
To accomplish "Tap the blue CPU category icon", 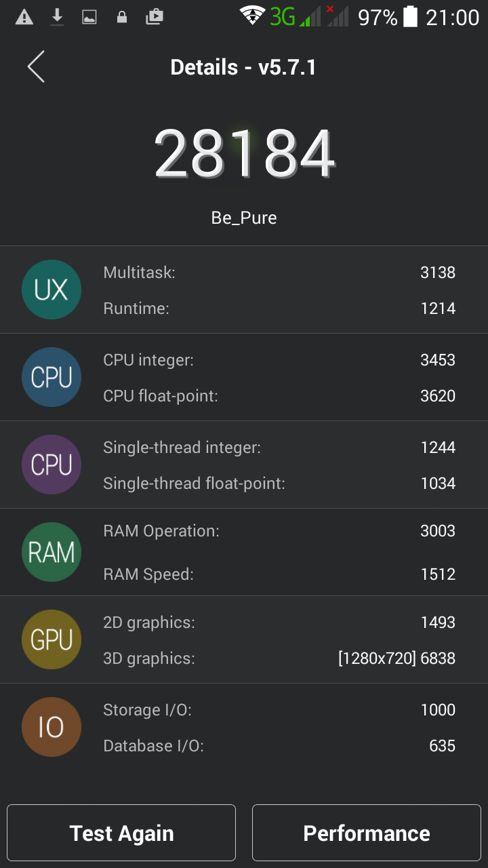I will 52,377.
